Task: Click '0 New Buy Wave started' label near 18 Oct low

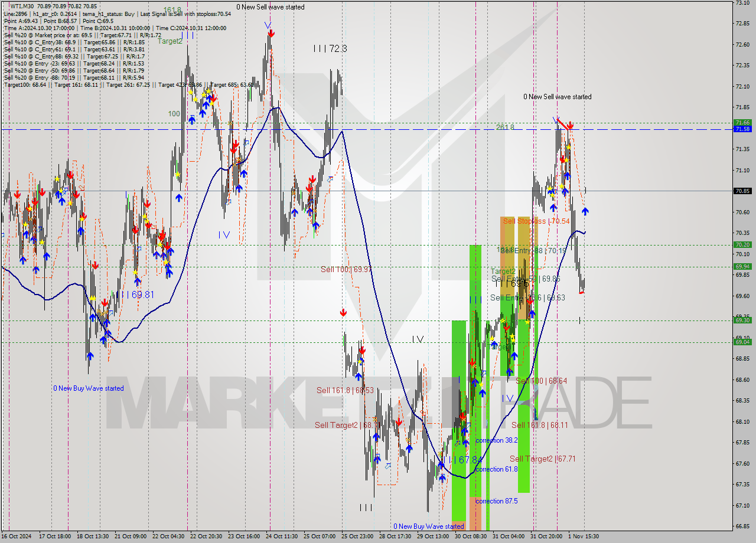Action: coord(89,388)
